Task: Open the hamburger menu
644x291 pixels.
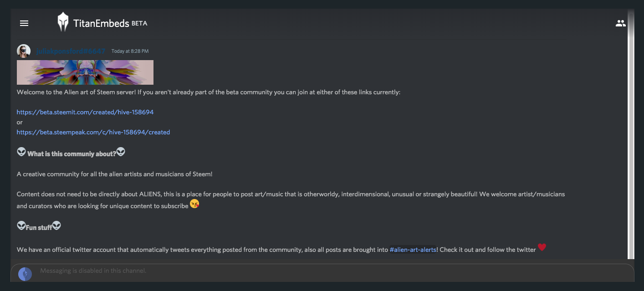Action: (24, 23)
